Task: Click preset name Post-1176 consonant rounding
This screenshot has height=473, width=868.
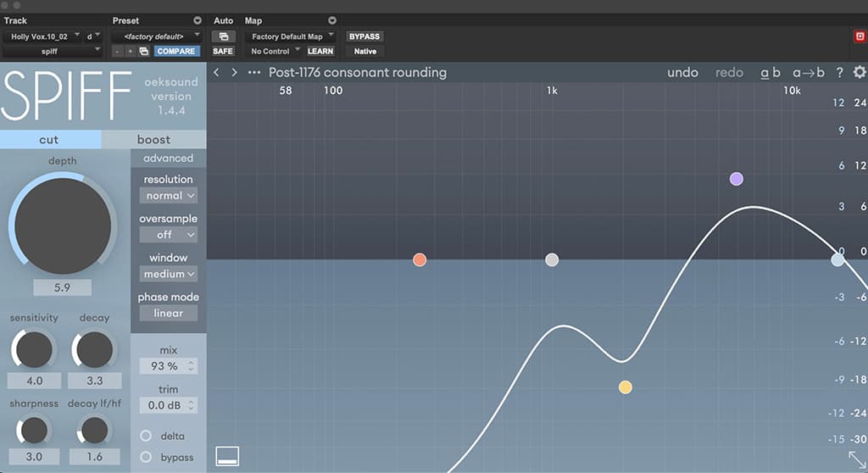Action: (358, 73)
